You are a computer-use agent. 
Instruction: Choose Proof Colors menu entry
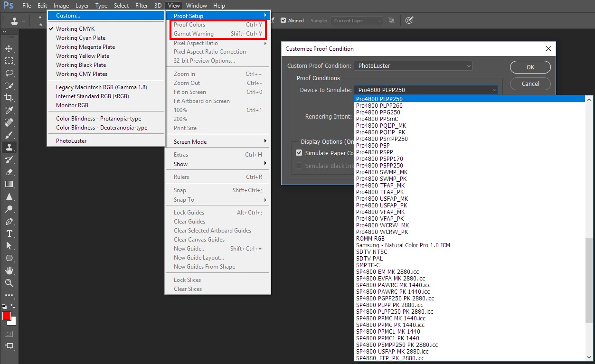point(217,25)
